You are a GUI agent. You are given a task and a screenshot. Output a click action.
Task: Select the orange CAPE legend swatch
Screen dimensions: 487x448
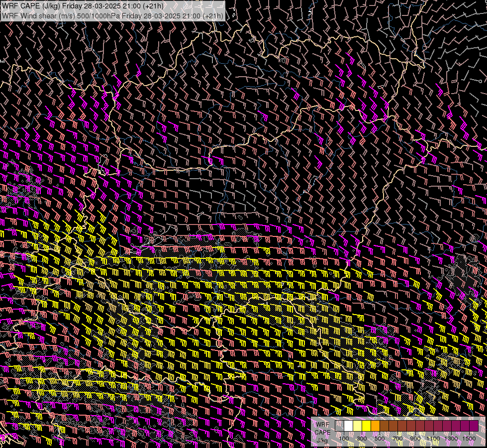(375, 426)
